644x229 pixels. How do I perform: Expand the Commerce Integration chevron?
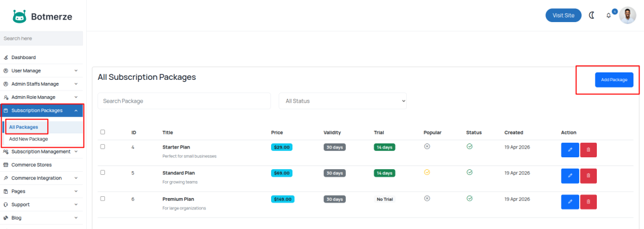pyautogui.click(x=76, y=178)
